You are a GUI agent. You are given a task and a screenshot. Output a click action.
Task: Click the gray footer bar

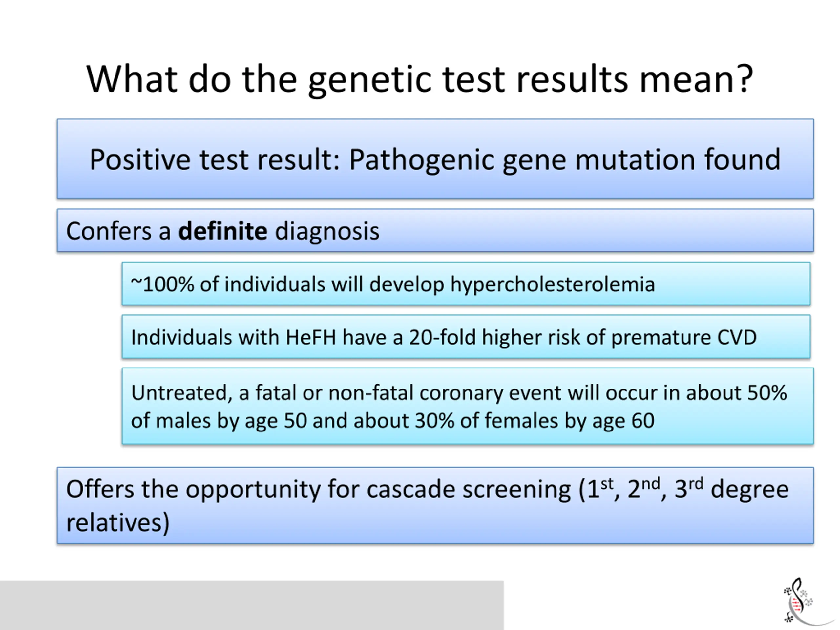252,605
